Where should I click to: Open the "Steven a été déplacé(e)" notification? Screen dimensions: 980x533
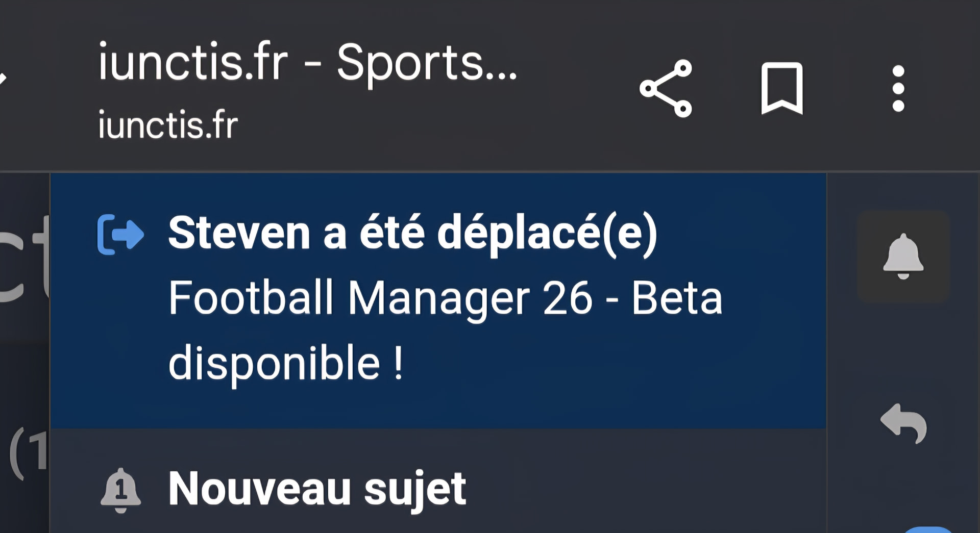coord(412,233)
